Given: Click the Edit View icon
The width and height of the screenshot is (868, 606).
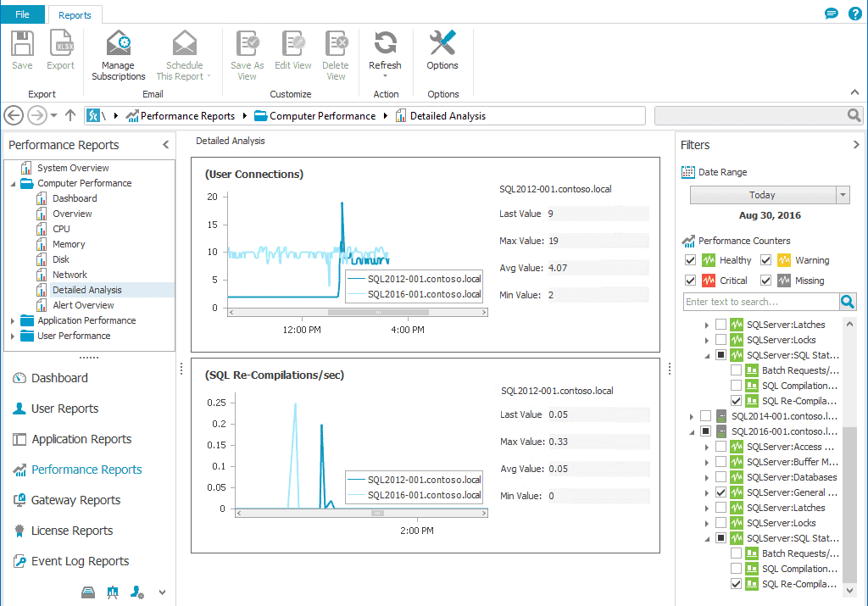Looking at the screenshot, I should (292, 43).
